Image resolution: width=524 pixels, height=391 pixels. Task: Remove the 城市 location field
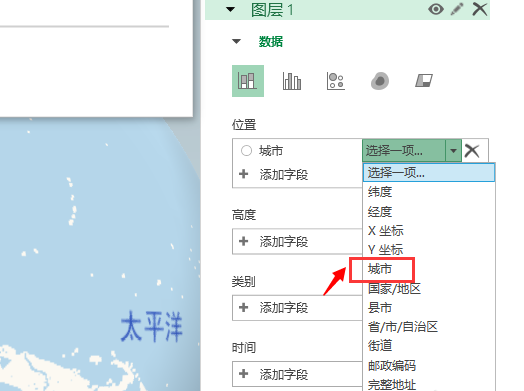point(472,151)
